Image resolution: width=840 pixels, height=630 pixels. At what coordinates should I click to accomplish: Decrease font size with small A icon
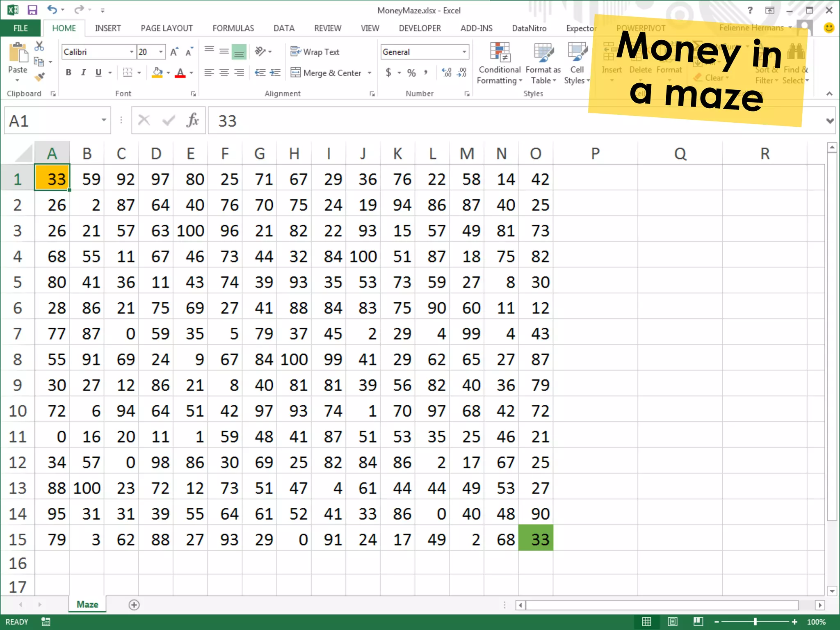pos(189,52)
